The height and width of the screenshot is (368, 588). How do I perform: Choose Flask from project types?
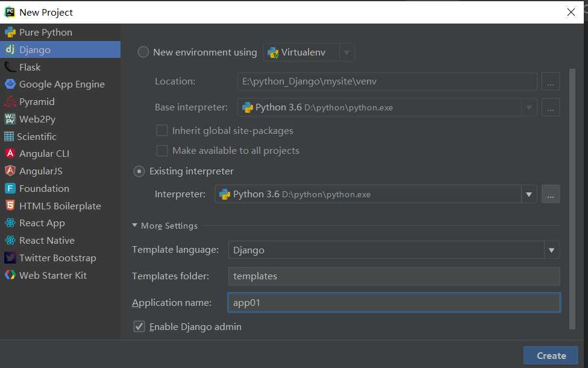[60, 67]
